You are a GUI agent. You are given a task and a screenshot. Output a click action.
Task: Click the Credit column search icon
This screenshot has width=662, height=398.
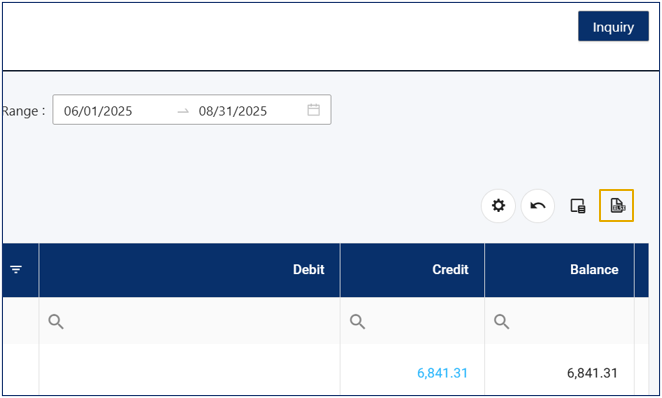coord(357,322)
